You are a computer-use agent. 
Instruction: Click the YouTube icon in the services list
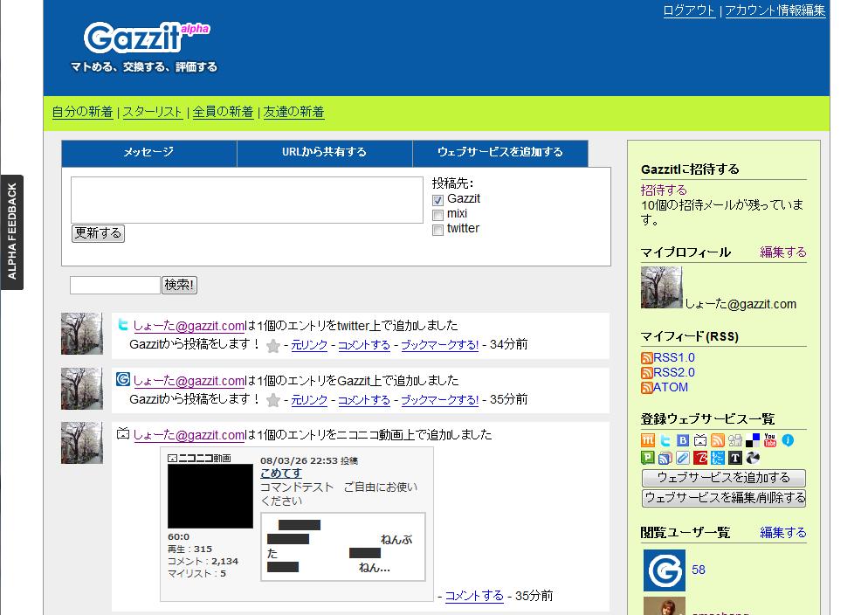770,440
